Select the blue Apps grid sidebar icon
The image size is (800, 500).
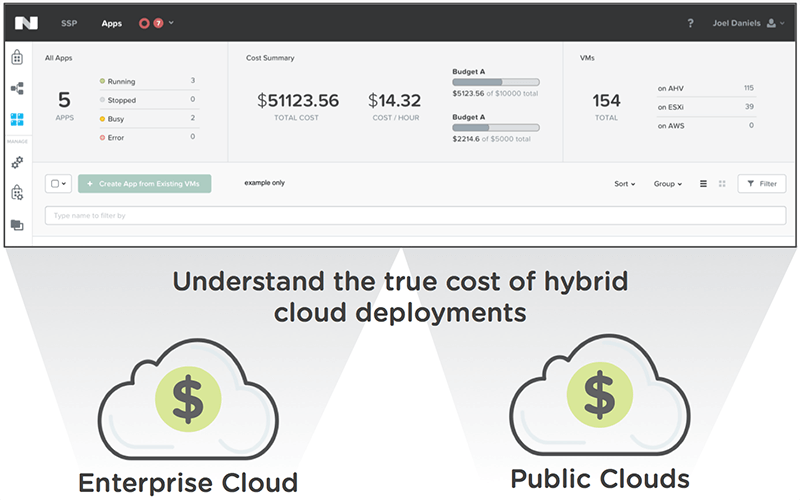(17, 120)
